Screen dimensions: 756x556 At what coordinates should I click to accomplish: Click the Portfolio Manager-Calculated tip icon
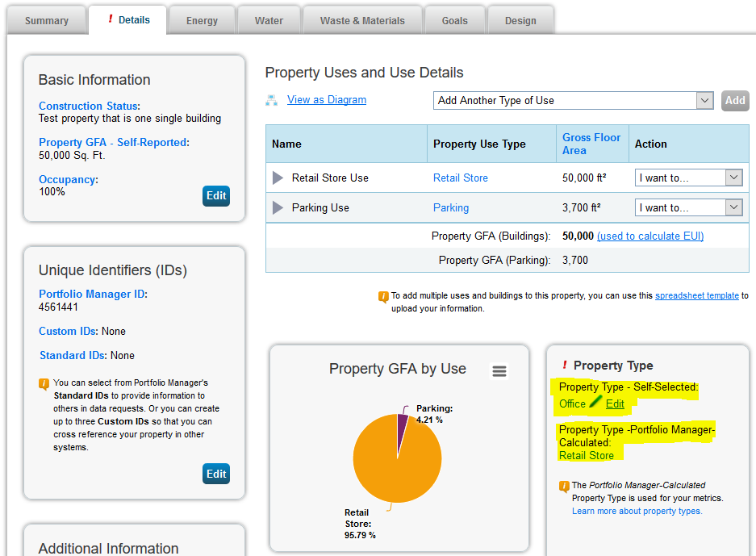tap(564, 487)
